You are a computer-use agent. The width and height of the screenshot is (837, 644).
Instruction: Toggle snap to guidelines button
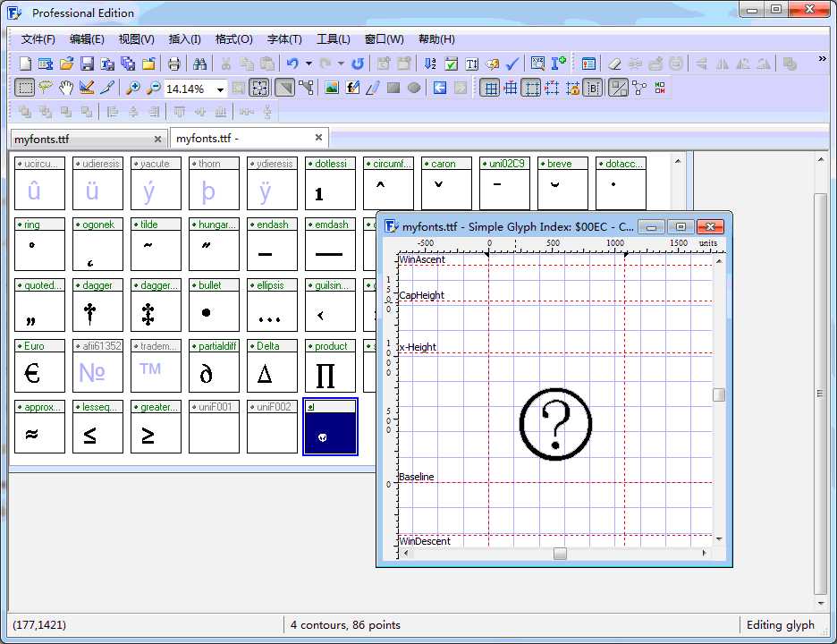pos(552,89)
